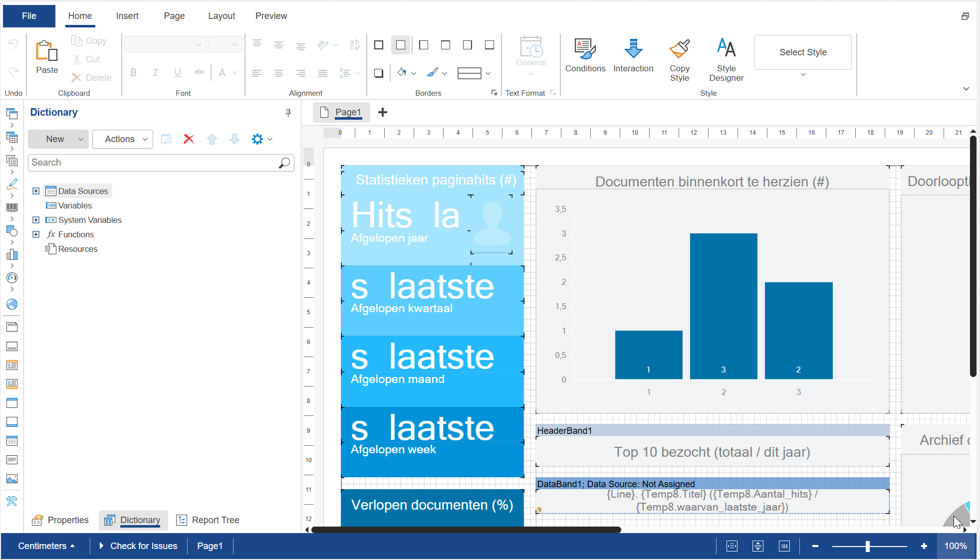Pin the Dictionary panel
The image size is (980, 560).
click(288, 113)
